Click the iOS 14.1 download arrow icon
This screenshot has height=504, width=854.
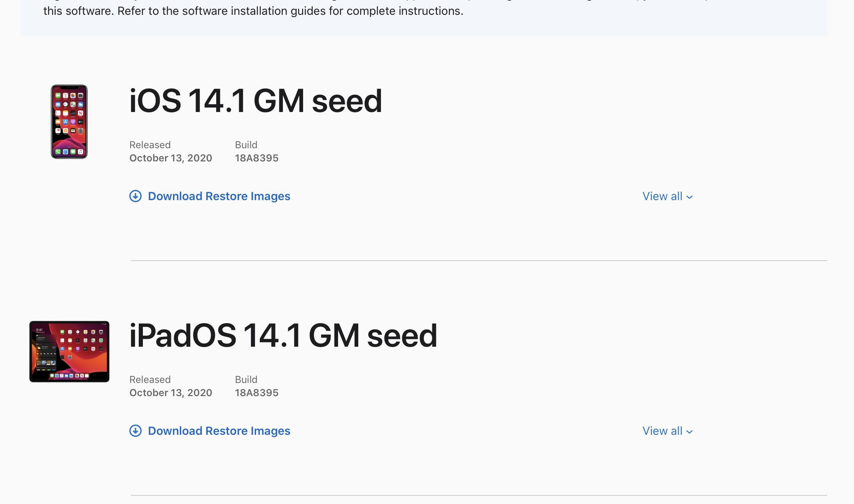[x=135, y=196]
